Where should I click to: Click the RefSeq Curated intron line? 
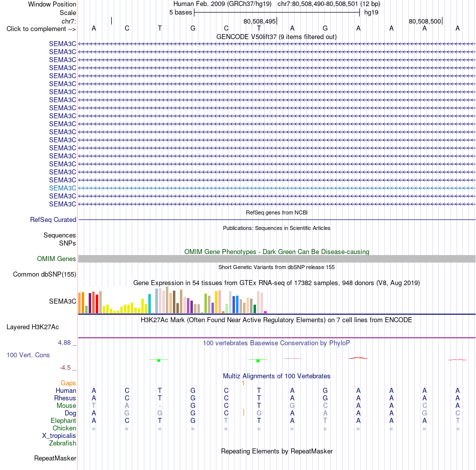277,219
